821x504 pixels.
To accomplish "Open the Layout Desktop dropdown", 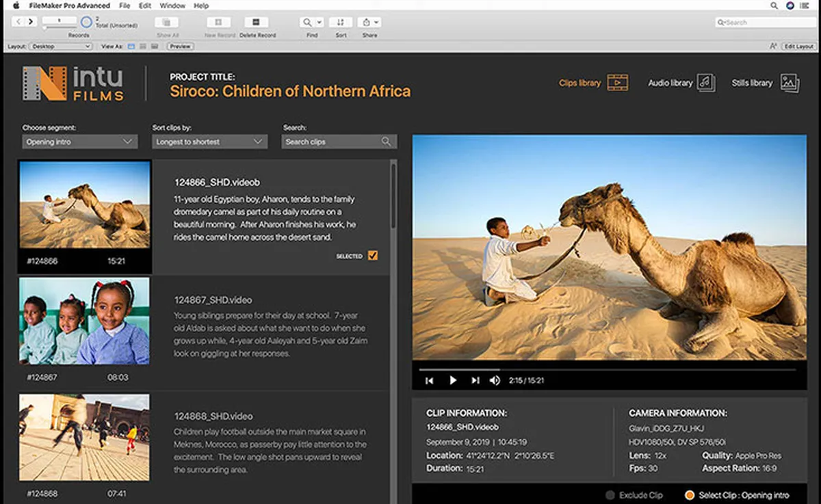I will pyautogui.click(x=60, y=47).
